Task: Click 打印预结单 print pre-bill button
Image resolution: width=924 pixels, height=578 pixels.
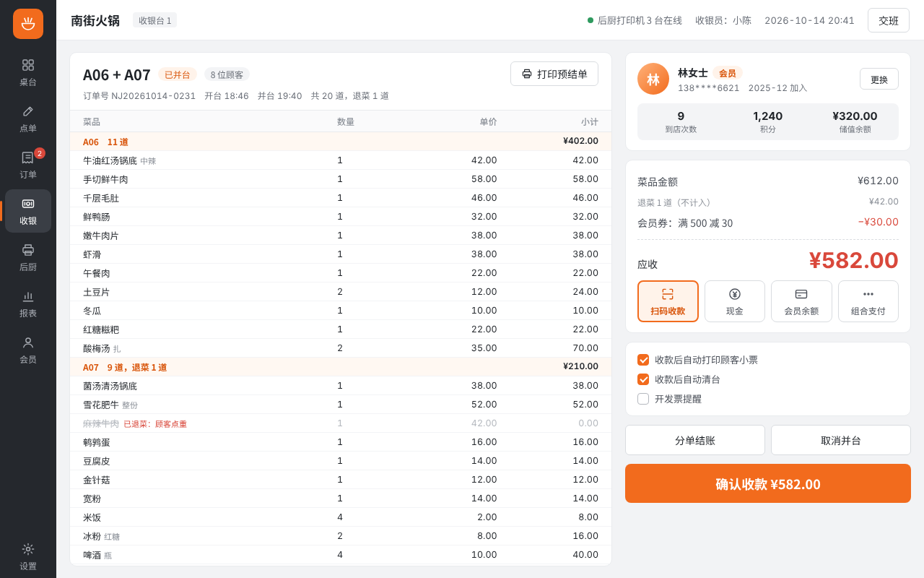Action: (x=554, y=74)
